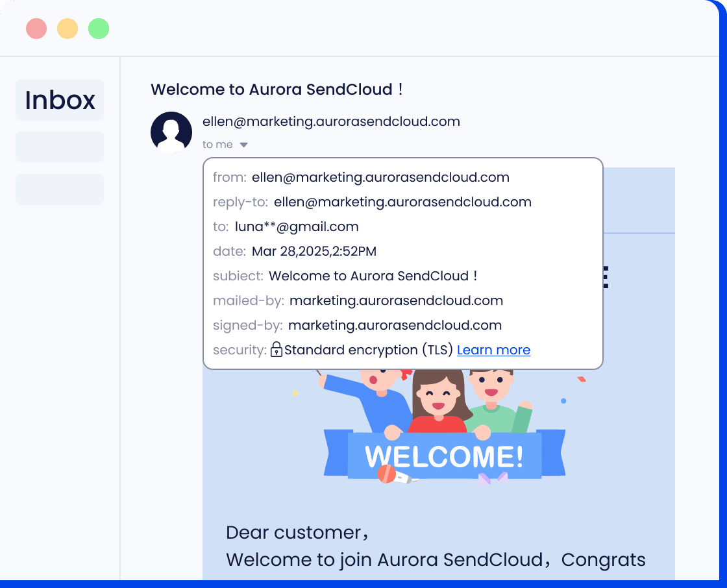Click the green maximize window button
Image resolution: width=727 pixels, height=588 pixels.
pyautogui.click(x=99, y=29)
